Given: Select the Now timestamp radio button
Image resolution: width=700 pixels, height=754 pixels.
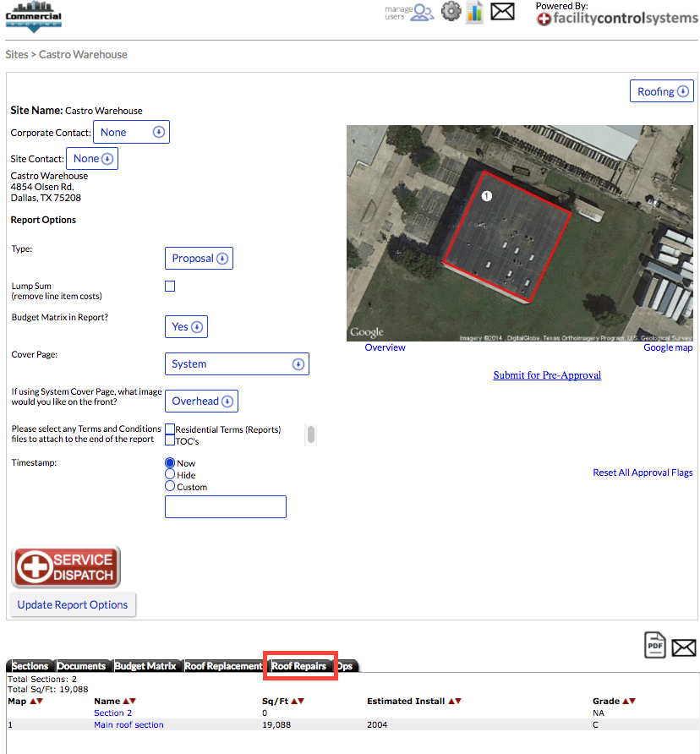Looking at the screenshot, I should point(170,462).
